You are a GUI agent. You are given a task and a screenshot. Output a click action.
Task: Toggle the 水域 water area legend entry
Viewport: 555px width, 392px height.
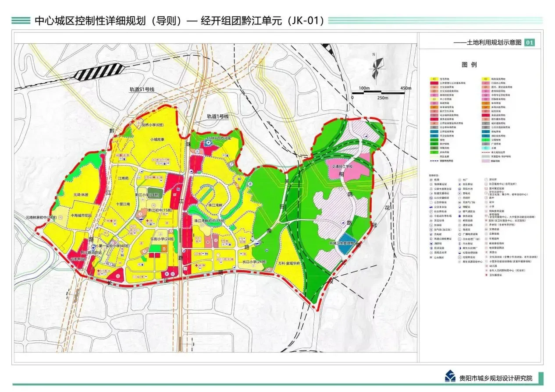pos(486,148)
